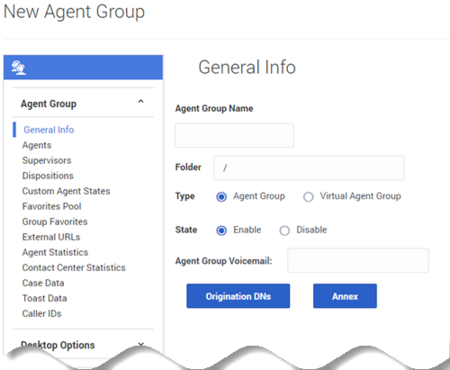450x370 pixels.
Task: Open the General Info menu item
Action: [49, 130]
